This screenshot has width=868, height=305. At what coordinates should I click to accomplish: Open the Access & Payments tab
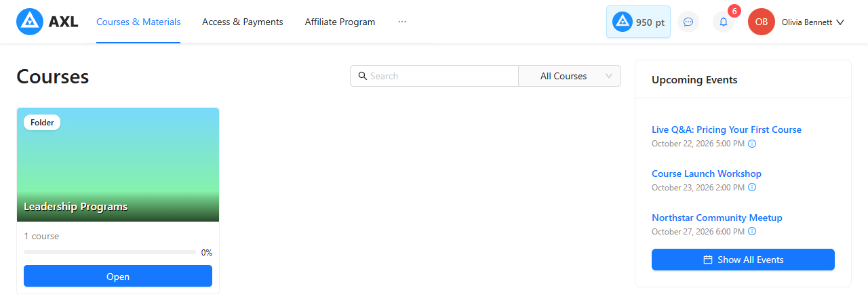point(243,22)
